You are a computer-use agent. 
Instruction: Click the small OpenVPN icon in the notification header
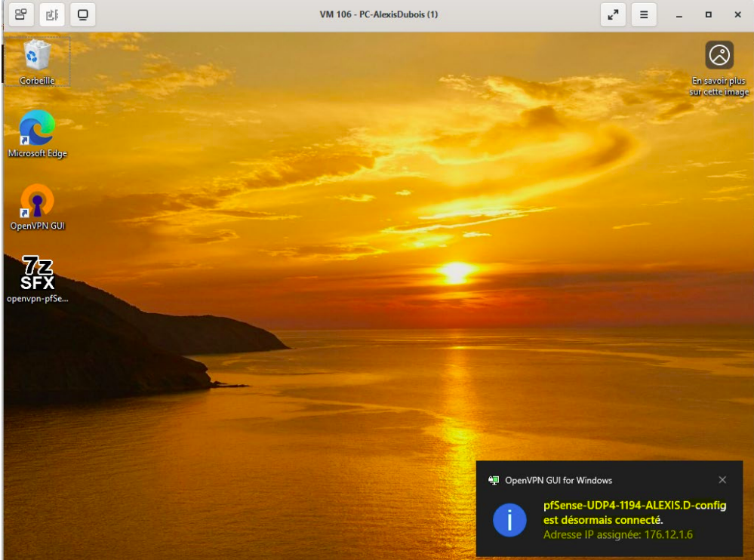click(x=494, y=480)
